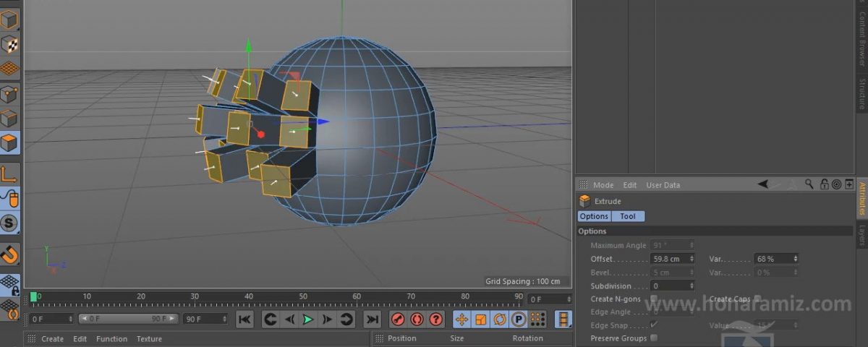Open new Attributes panel plus icon
Image resolution: width=868 pixels, height=347 pixels.
click(848, 184)
